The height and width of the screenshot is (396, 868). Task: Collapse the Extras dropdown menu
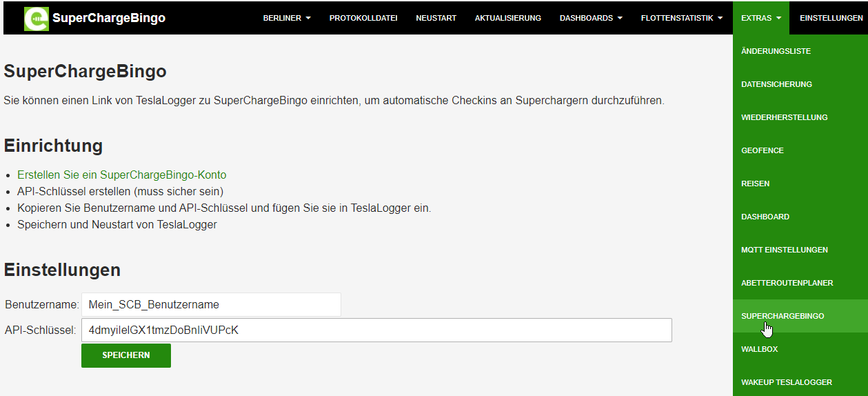760,18
